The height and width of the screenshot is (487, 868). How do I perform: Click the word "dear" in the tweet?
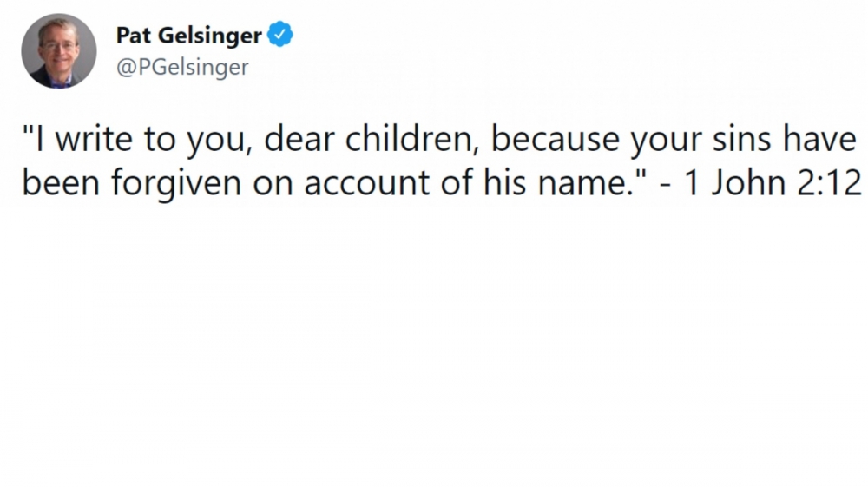click(x=299, y=139)
